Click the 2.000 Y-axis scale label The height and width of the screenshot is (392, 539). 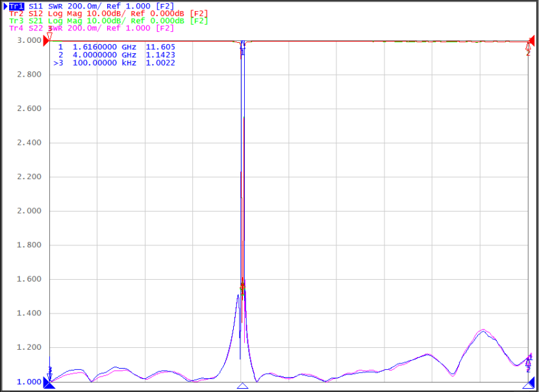[x=29, y=210]
